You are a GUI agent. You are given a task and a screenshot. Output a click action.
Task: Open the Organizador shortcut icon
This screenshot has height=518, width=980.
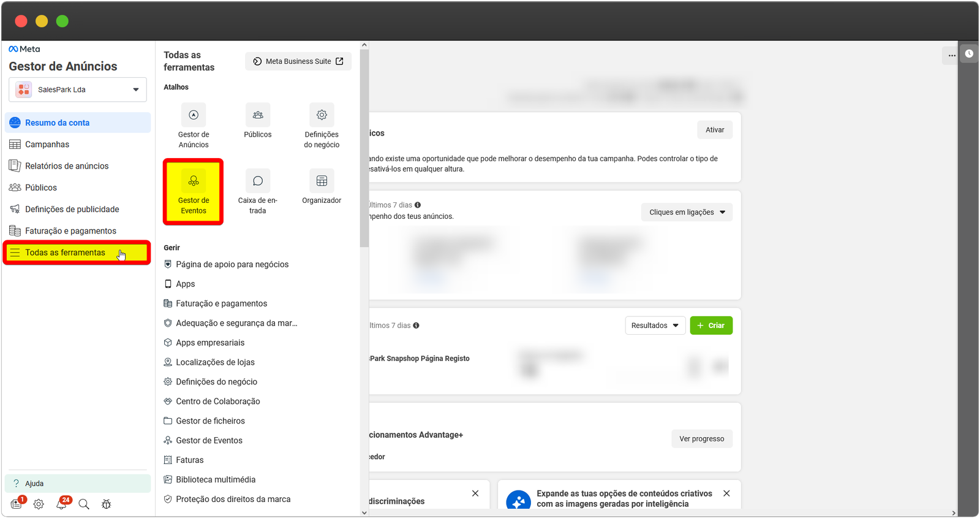pyautogui.click(x=322, y=181)
